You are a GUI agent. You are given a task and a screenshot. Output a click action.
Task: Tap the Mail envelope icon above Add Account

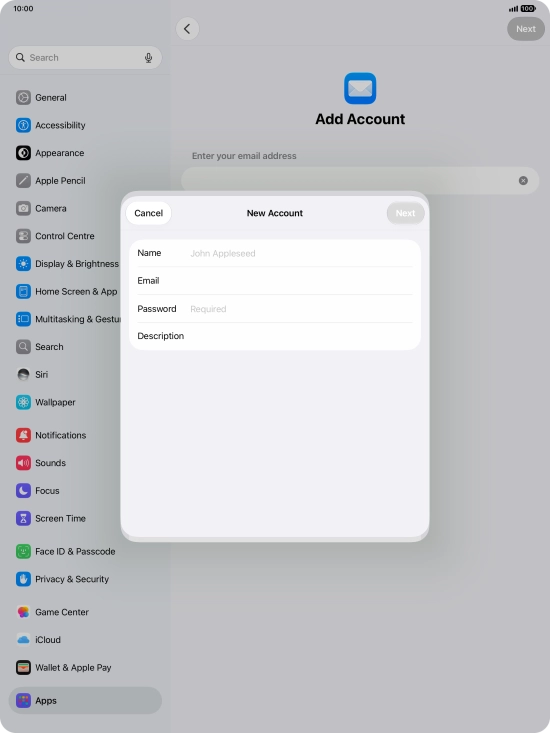tap(360, 88)
